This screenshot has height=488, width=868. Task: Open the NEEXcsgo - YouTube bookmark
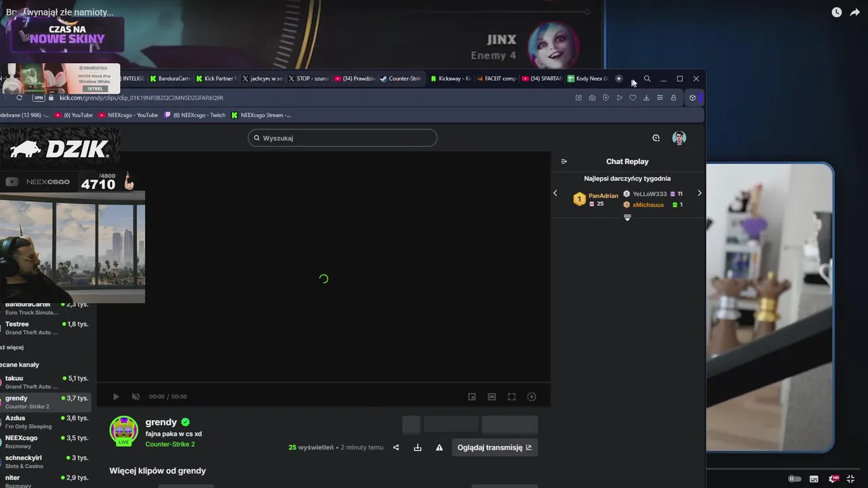click(128, 115)
